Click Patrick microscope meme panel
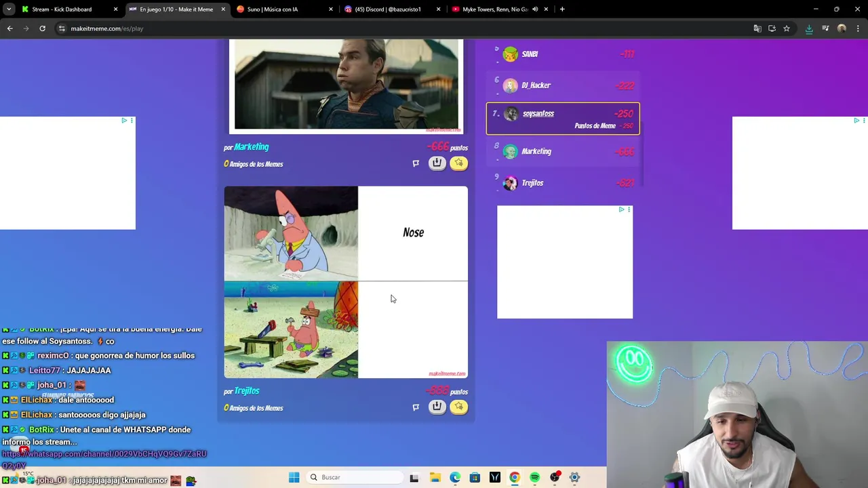Viewport: 868px width, 488px height. (291, 233)
